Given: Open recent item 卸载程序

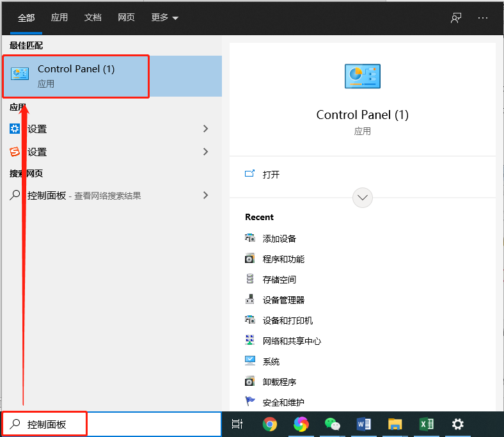Looking at the screenshot, I should click(x=280, y=382).
